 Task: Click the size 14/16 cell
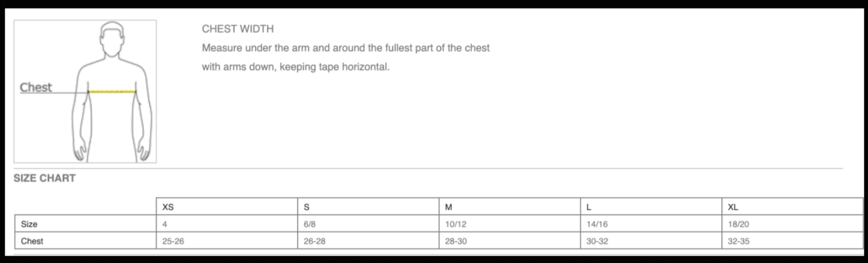[x=597, y=224]
